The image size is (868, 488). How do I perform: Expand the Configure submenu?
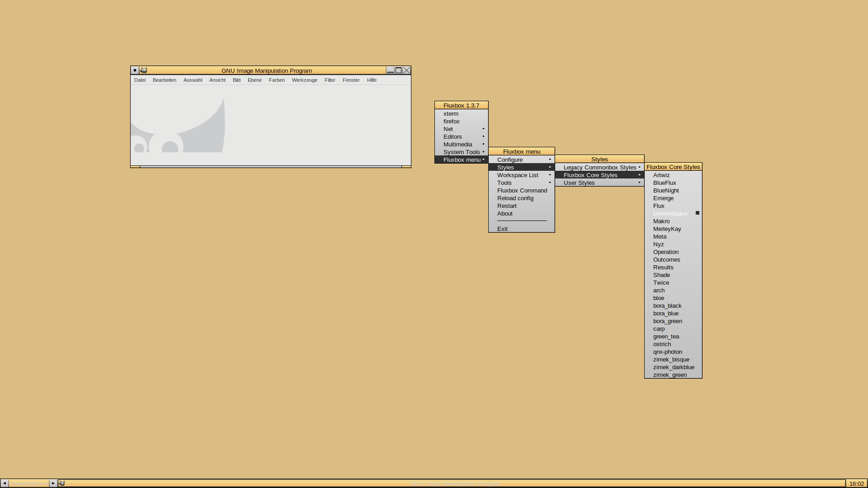coord(522,160)
